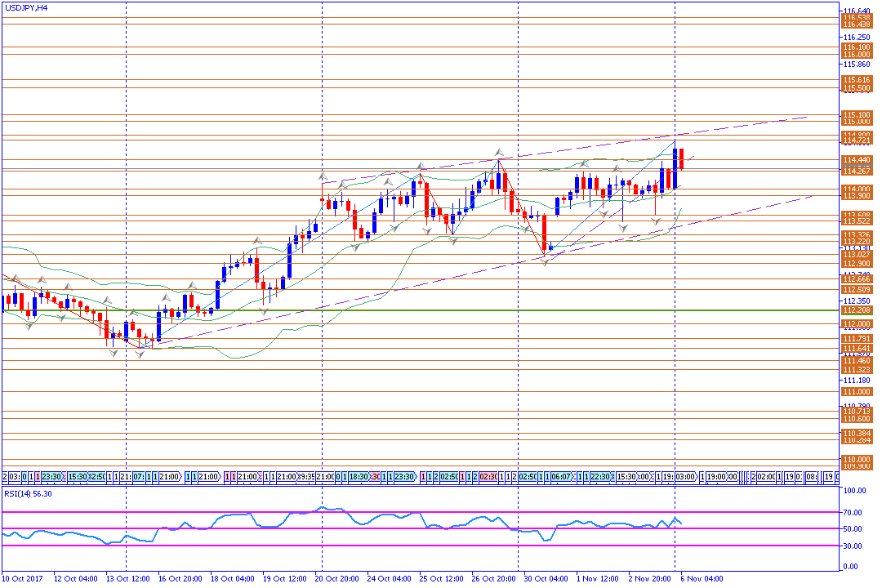
Task: Select the red 02:30 news event marker
Action: pos(488,476)
